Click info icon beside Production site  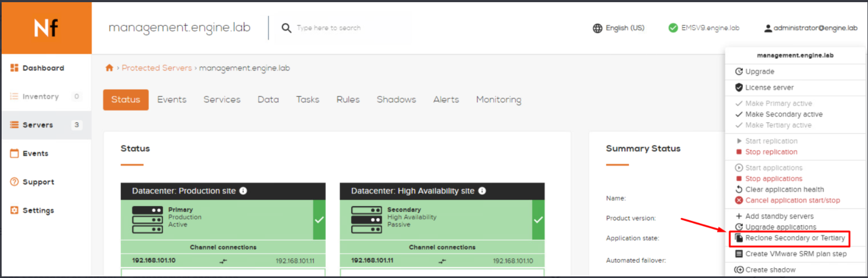[243, 191]
